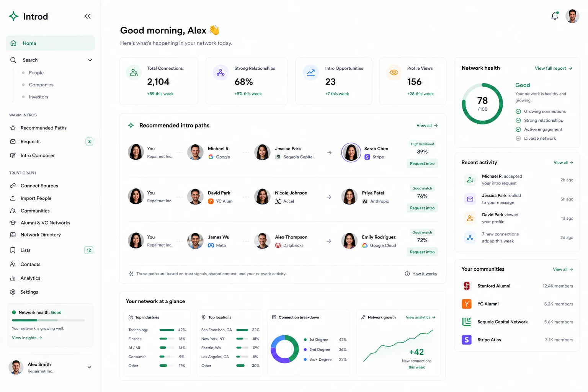
Task: Click Alex Thompson Databricks icon
Action: tap(278, 245)
